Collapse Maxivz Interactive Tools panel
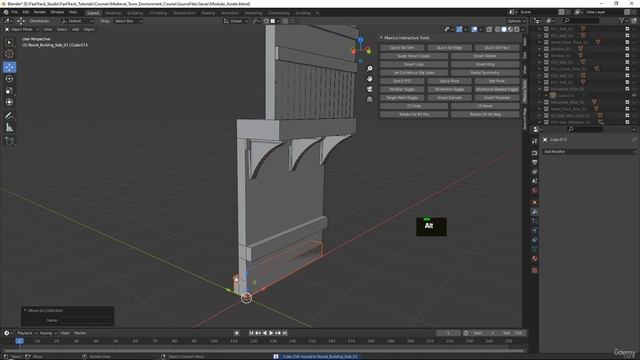This screenshot has height=360, width=640. (381, 38)
